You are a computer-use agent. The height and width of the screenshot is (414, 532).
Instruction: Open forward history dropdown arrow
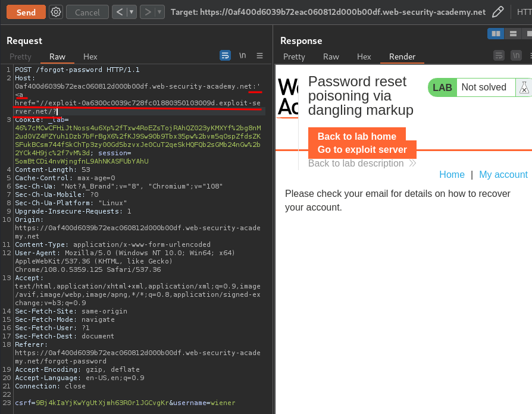pos(160,12)
